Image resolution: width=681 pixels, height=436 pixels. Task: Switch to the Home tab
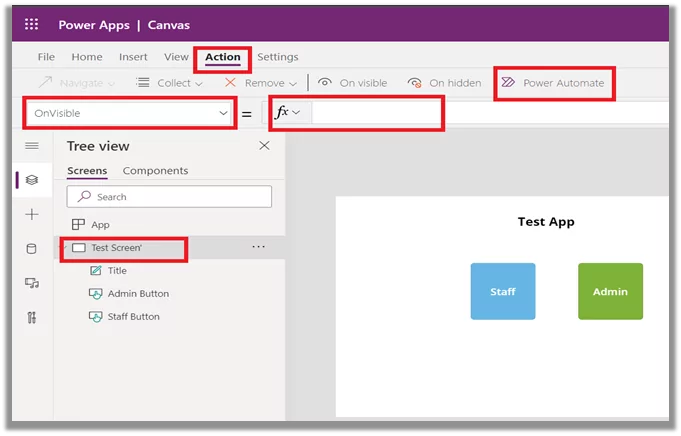pos(87,57)
